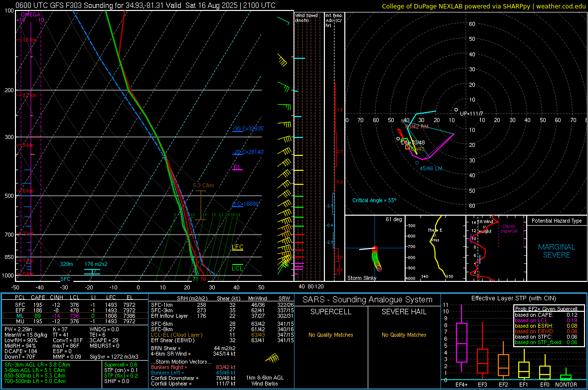Image resolution: width=588 pixels, height=390 pixels.
Task: Click the '176 m2s2' inflow SRH label
Action: pyautogui.click(x=96, y=264)
